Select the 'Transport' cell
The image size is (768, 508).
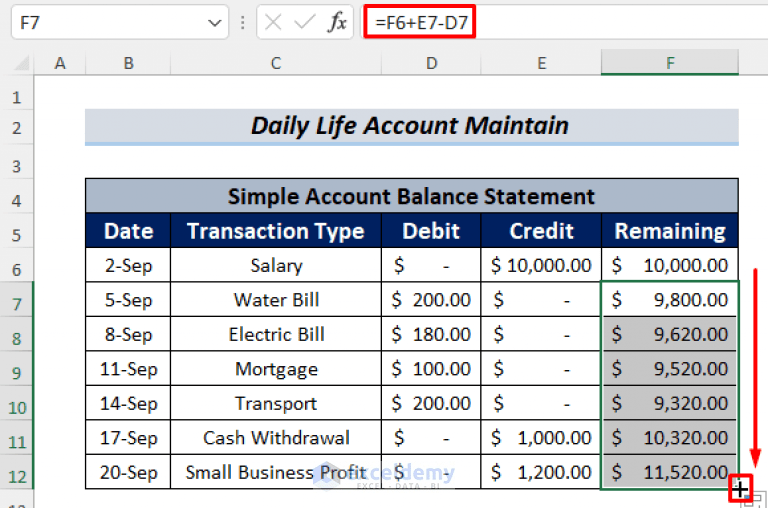[276, 403]
